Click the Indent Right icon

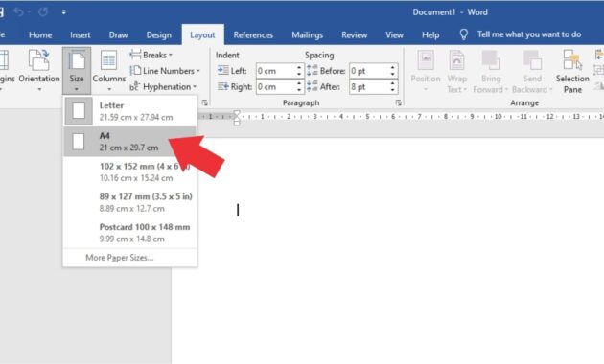[x=223, y=86]
